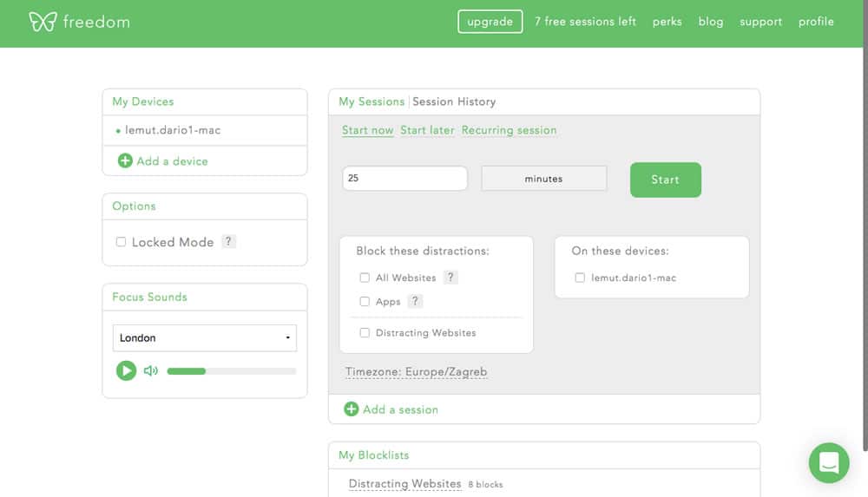This screenshot has height=497, width=868.
Task: Click the Add a device link
Action: 172,161
